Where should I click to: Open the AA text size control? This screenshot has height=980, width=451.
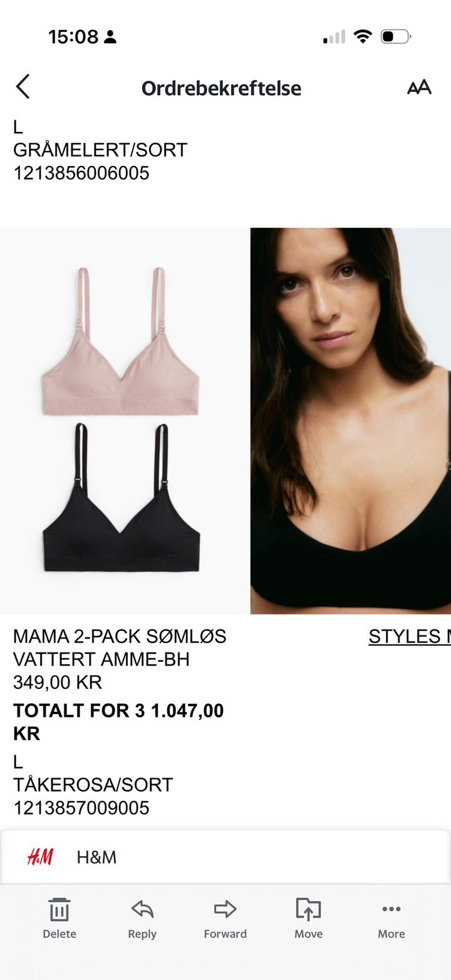tap(419, 87)
